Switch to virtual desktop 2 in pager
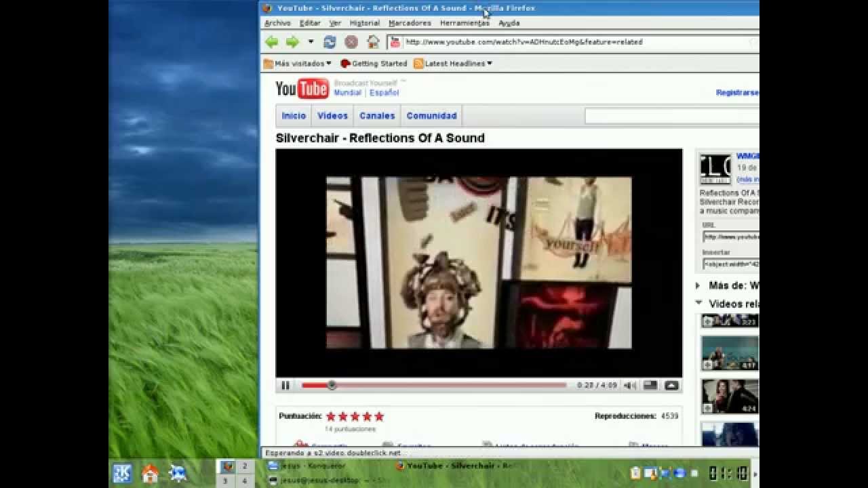The width and height of the screenshot is (868, 488). (245, 466)
